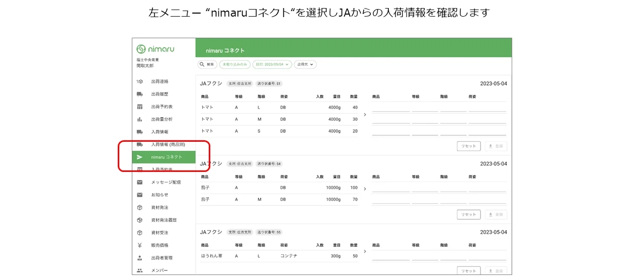Image resolution: width=644 pixels, height=279 pixels.
Task: Click リセット in the 送り状番号 54 card
Action: click(x=469, y=215)
